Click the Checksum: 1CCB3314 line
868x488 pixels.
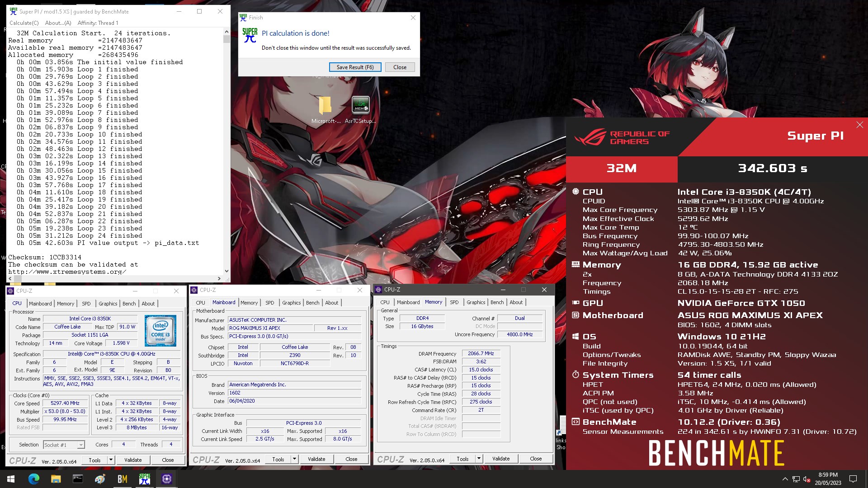[x=45, y=257]
